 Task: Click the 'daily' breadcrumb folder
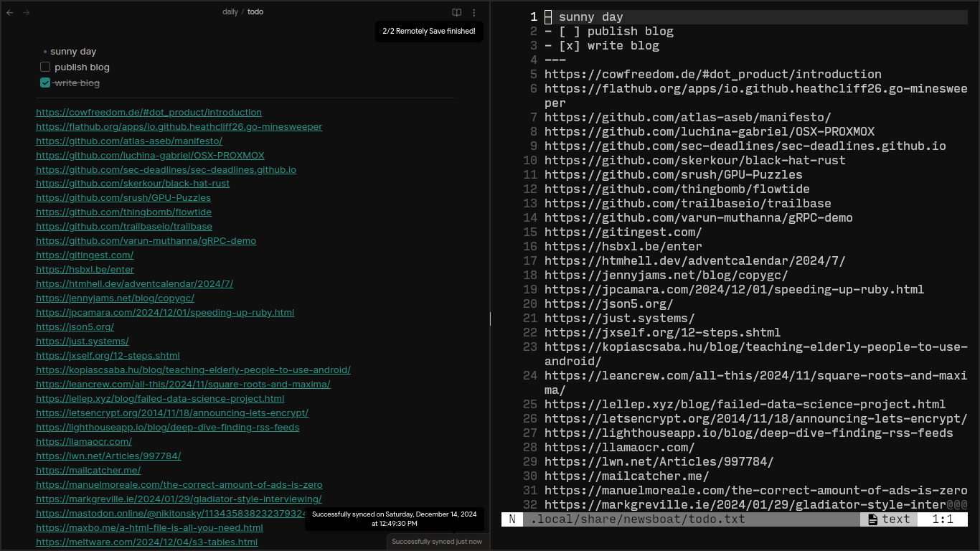click(x=230, y=12)
